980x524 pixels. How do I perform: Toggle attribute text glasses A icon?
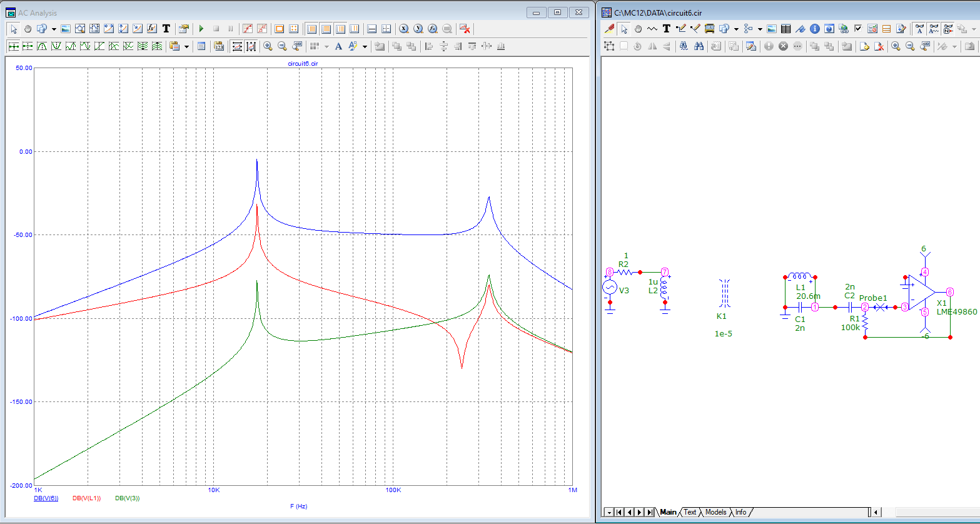920,29
